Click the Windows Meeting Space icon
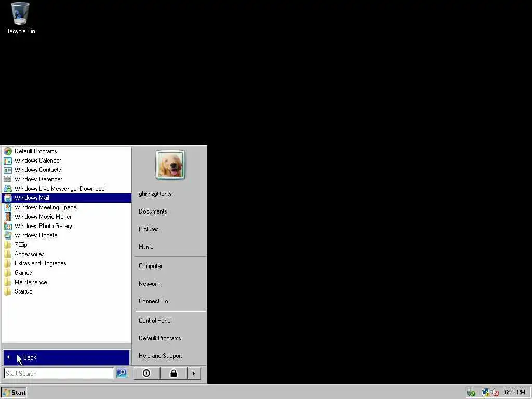532x399 pixels. pyautogui.click(x=7, y=207)
